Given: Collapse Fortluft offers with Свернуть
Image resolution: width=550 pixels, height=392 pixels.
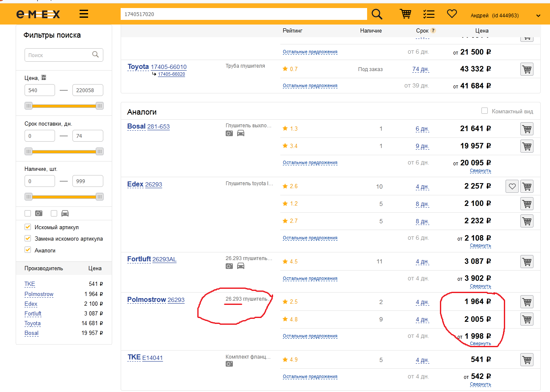Looking at the screenshot, I should tap(481, 286).
